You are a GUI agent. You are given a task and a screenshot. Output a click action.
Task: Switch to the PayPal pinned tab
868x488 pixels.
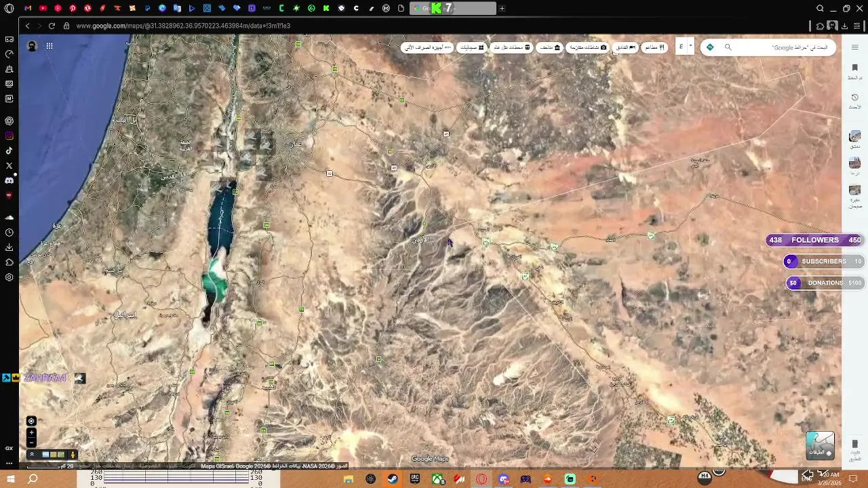point(147,8)
